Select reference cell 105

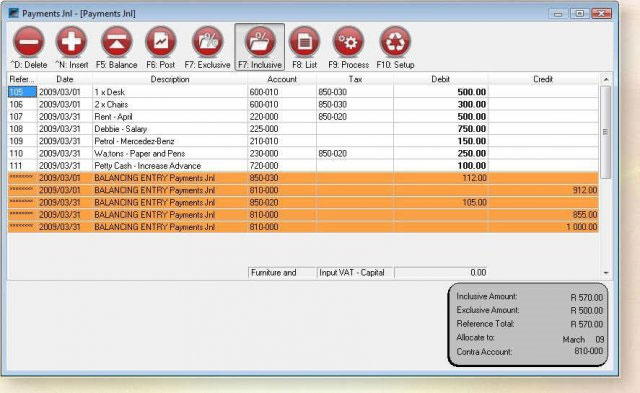[x=22, y=92]
